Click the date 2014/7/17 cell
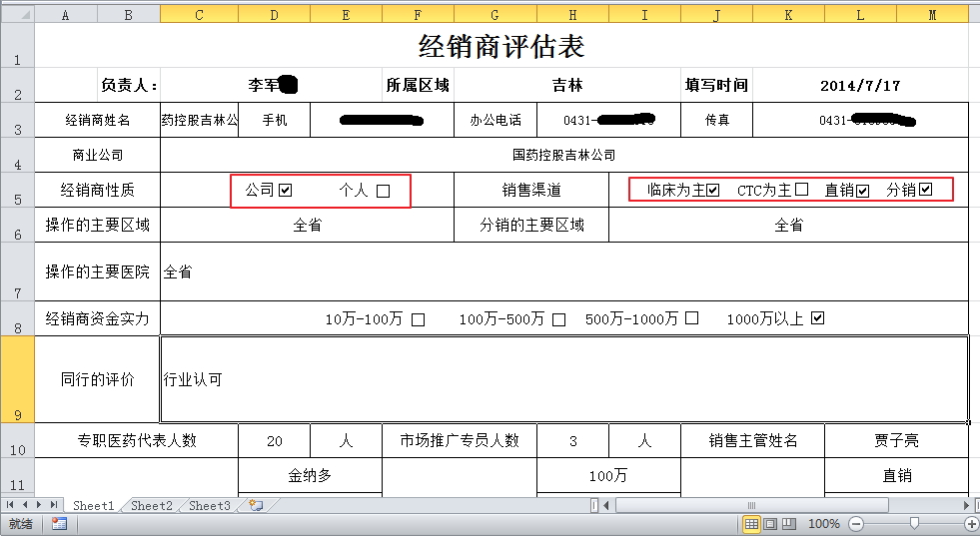Image resolution: width=980 pixels, height=536 pixels. click(861, 85)
